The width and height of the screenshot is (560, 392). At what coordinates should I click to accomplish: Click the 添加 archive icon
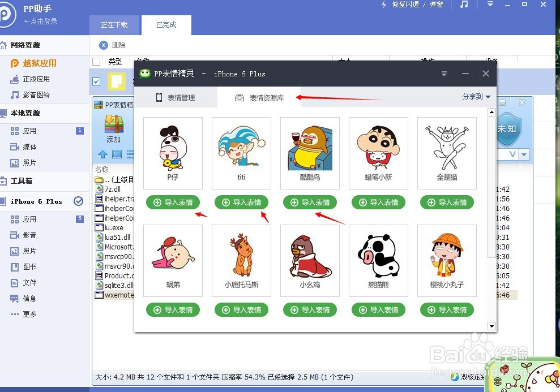(x=114, y=129)
